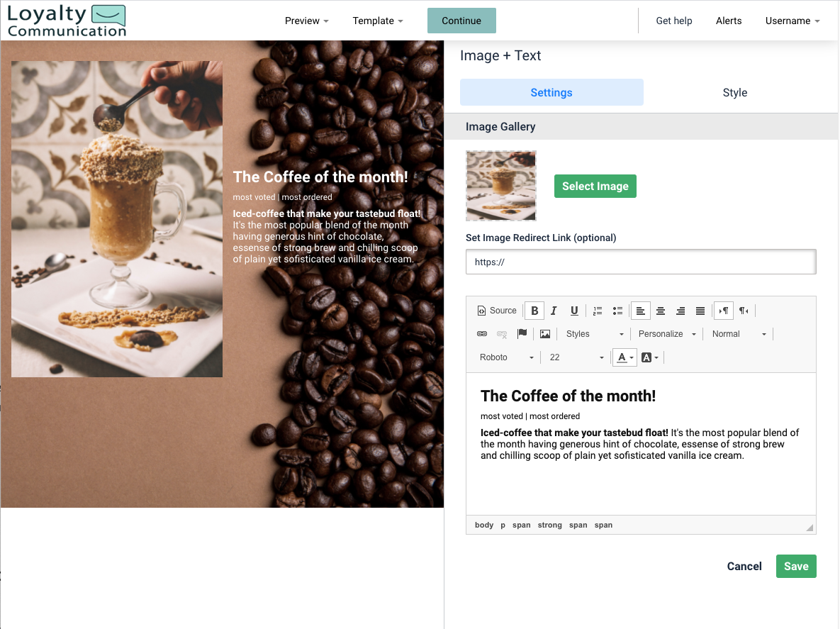The image size is (840, 629).
Task: Click the image redirect link input field
Action: tap(640, 261)
